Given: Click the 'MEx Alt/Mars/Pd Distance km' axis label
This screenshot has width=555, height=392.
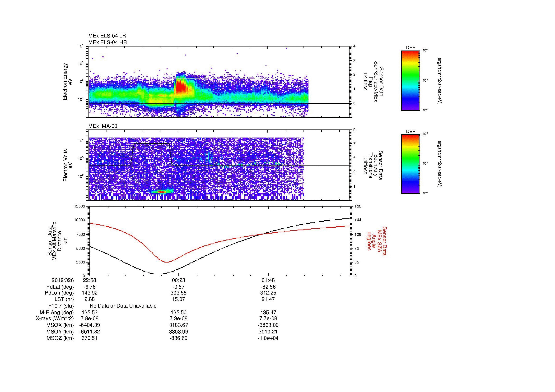Looking at the screenshot, I should [x=57, y=241].
